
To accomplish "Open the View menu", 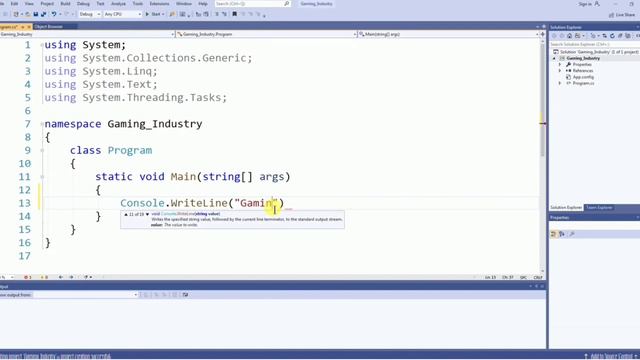I will pyautogui.click(x=29, y=4).
